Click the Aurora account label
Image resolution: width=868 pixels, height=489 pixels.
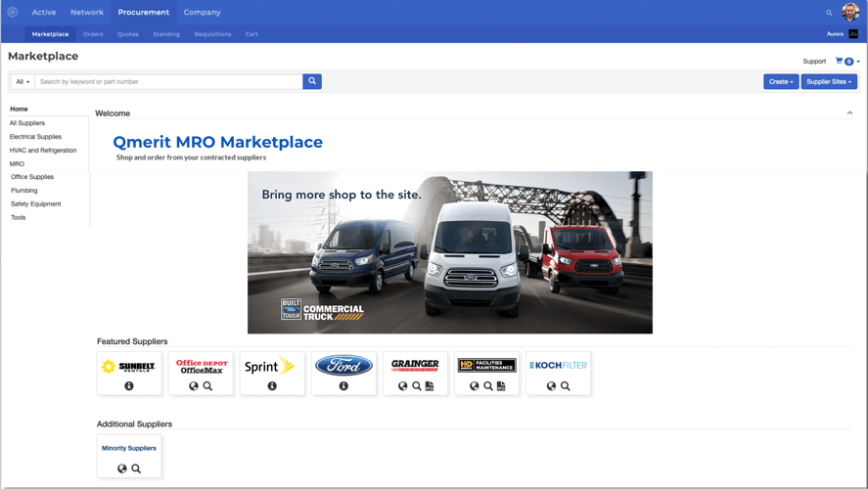tap(835, 34)
